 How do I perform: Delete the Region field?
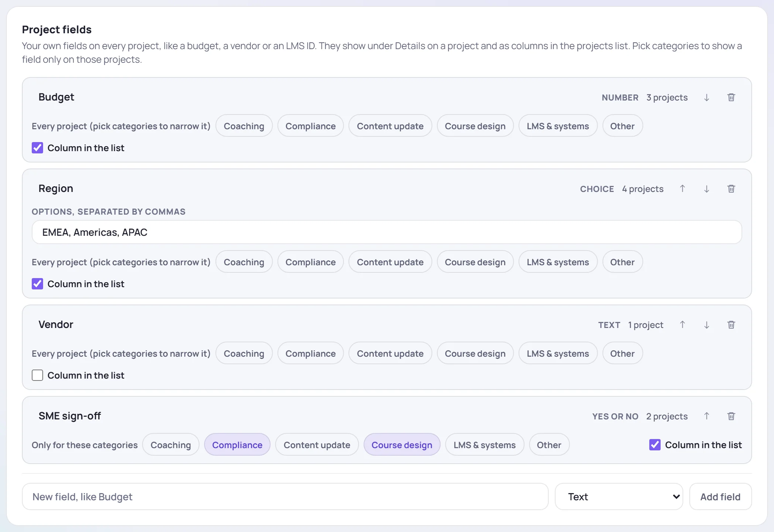(731, 189)
